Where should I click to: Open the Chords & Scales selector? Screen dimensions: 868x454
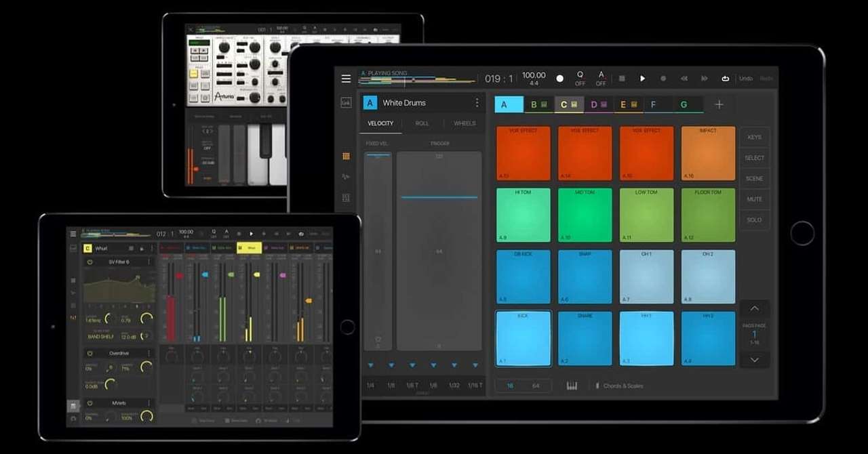click(619, 386)
